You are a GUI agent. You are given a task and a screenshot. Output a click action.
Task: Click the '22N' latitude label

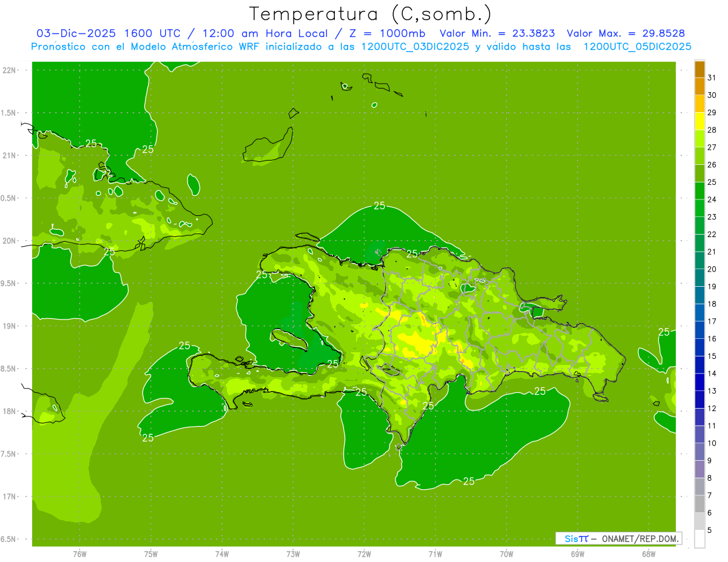(9, 70)
